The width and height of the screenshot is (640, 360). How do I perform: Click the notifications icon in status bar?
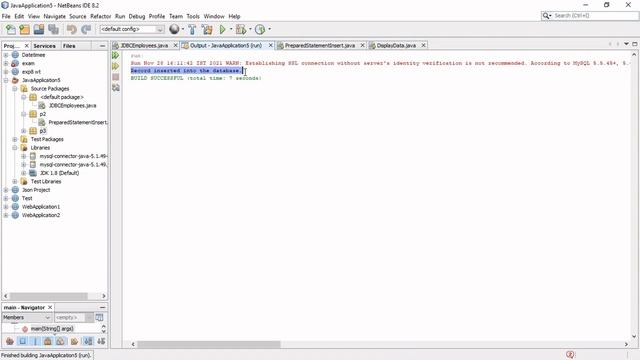570,355
